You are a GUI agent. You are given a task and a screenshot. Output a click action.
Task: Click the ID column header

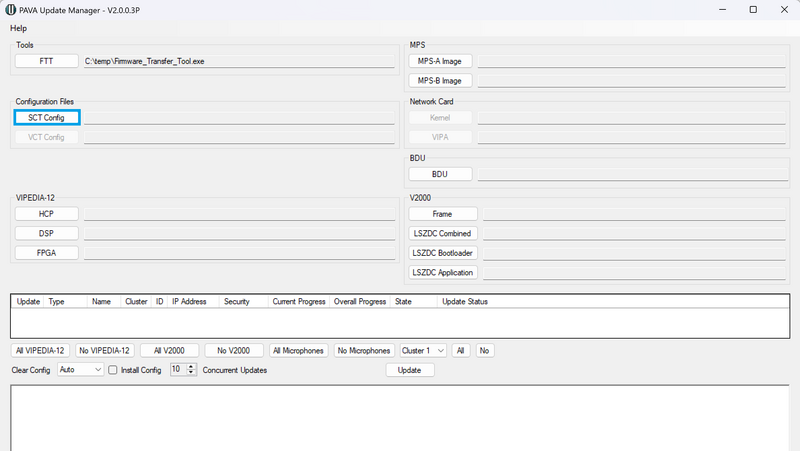point(160,302)
